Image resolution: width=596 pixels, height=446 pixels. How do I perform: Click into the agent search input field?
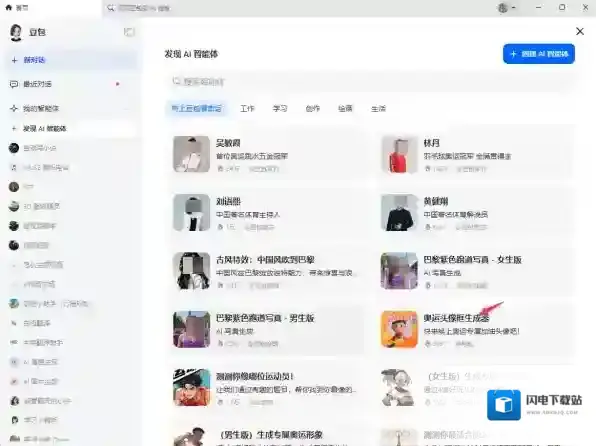371,81
